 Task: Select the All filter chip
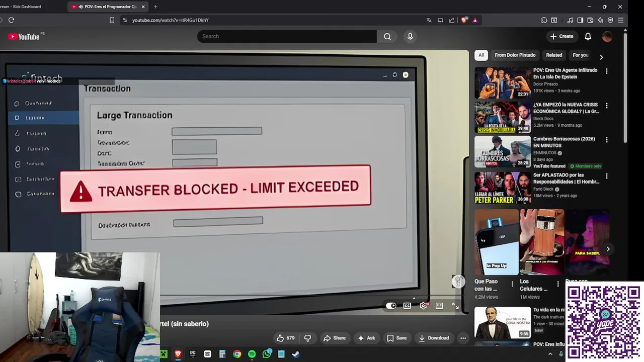[481, 55]
